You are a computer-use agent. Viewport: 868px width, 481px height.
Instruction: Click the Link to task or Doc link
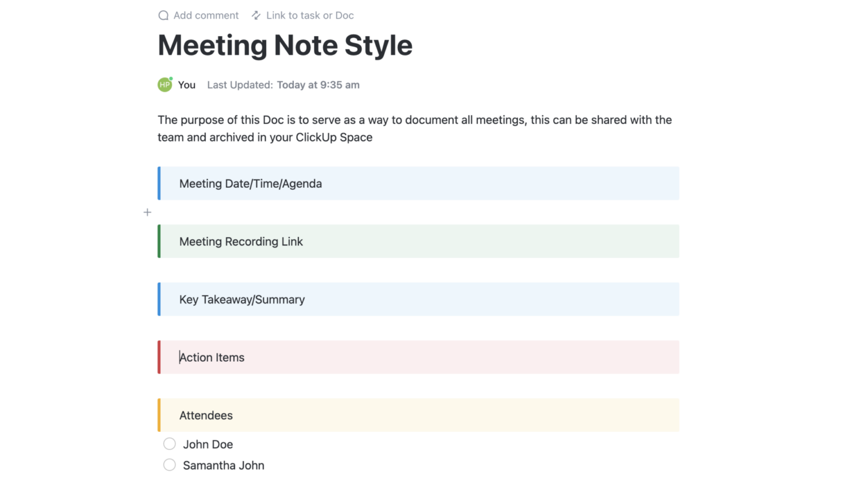(x=310, y=15)
